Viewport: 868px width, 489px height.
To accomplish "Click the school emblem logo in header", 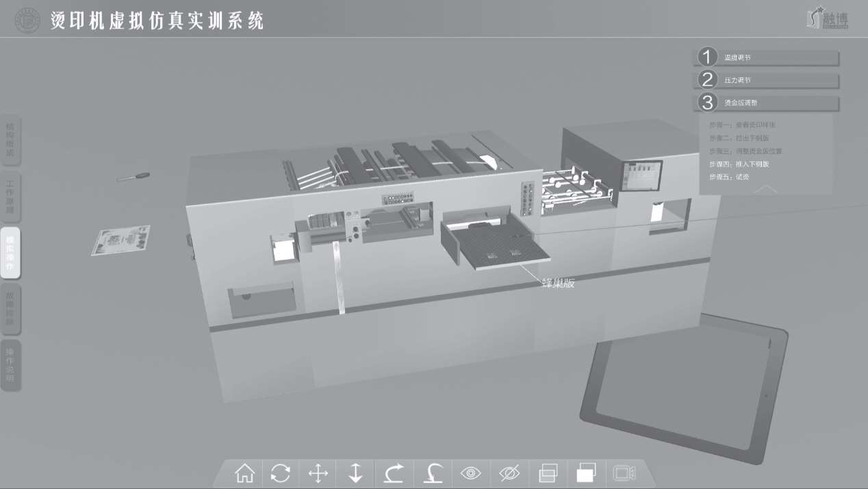I will pyautogui.click(x=28, y=20).
